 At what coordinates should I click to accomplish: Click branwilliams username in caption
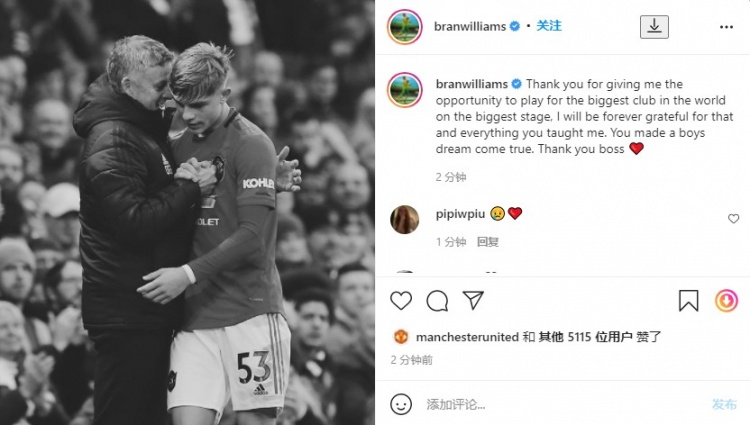click(472, 84)
